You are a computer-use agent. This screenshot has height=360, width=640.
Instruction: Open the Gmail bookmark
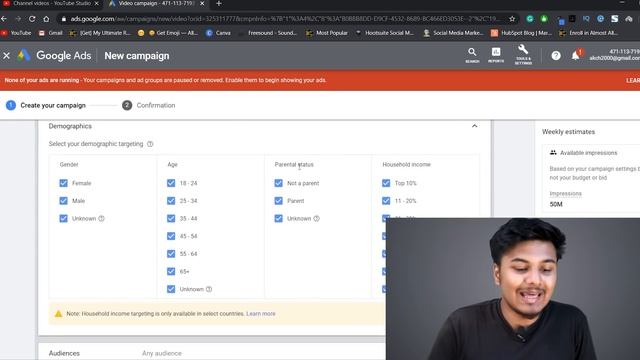[51, 33]
